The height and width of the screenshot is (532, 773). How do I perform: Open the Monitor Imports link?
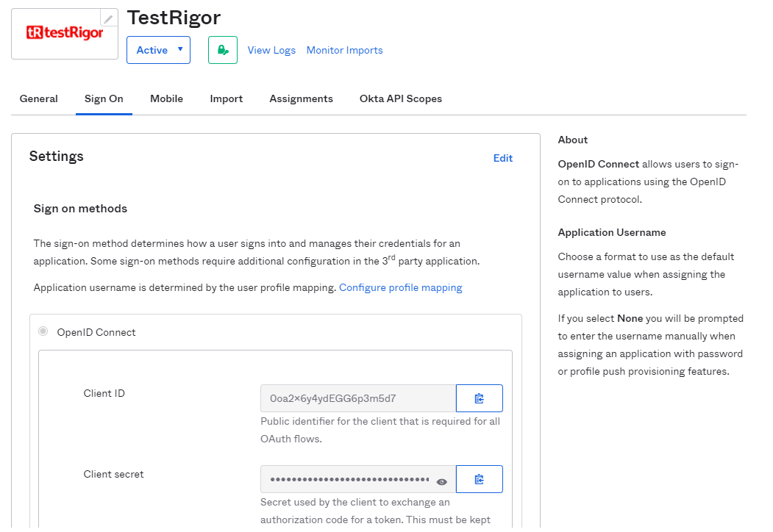pyautogui.click(x=344, y=50)
